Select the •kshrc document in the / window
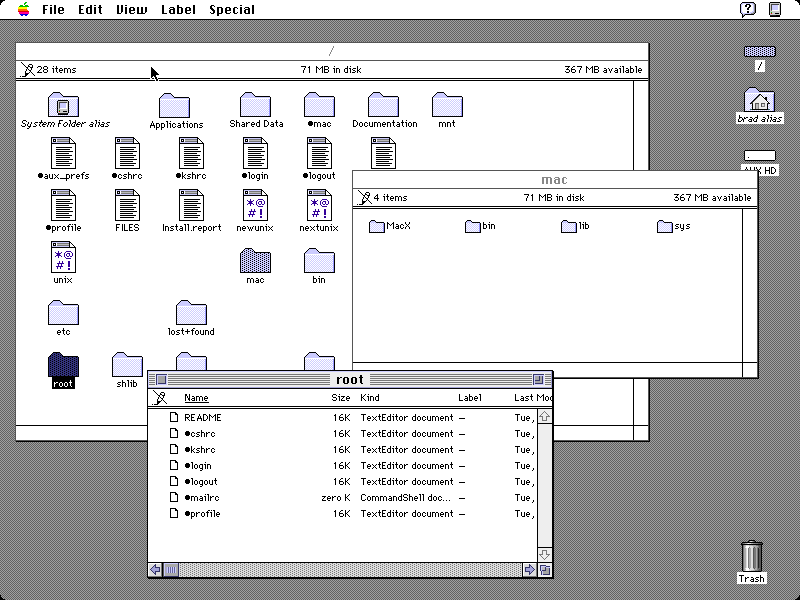Screen dimensions: 800x600 191,153
